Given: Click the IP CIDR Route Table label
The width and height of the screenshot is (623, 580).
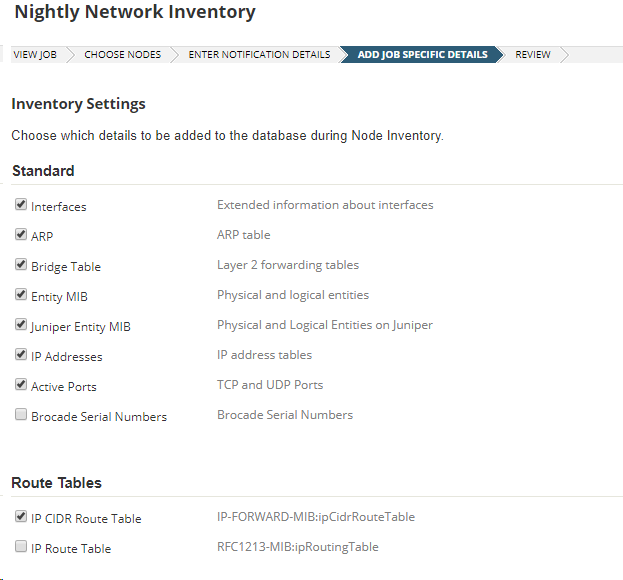Looking at the screenshot, I should pyautogui.click(x=86, y=519).
